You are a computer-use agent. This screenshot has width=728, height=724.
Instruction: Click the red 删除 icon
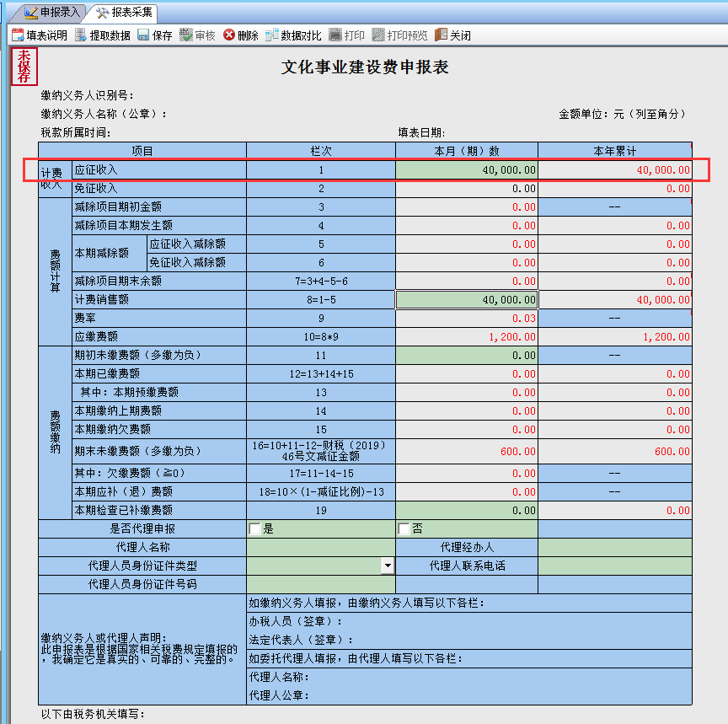[229, 35]
